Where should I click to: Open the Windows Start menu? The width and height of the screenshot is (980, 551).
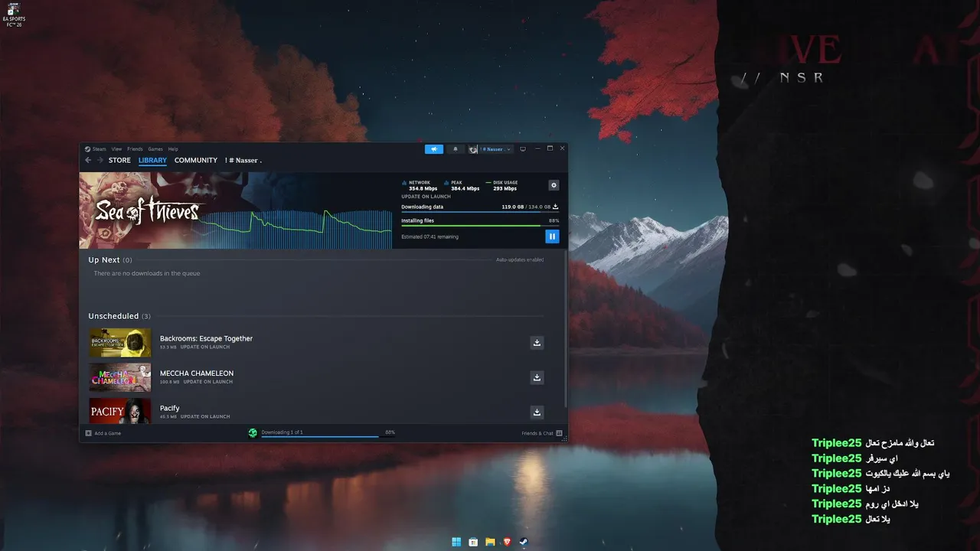click(456, 542)
